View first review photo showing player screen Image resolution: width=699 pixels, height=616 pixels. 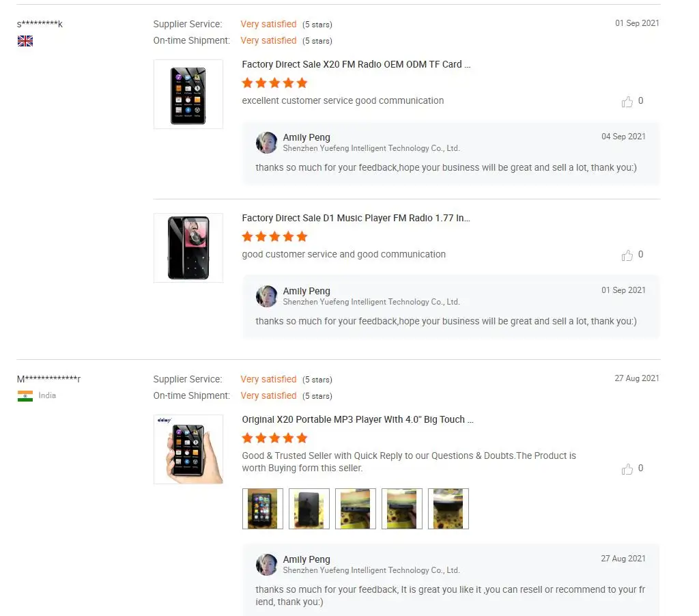[x=263, y=509]
